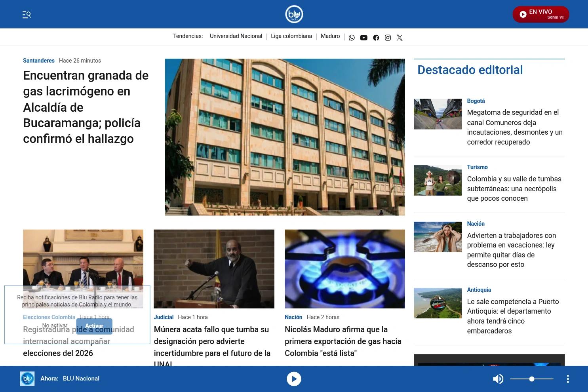Open the Bogotá category in Destacado editorial
The width and height of the screenshot is (588, 392).
(x=476, y=101)
